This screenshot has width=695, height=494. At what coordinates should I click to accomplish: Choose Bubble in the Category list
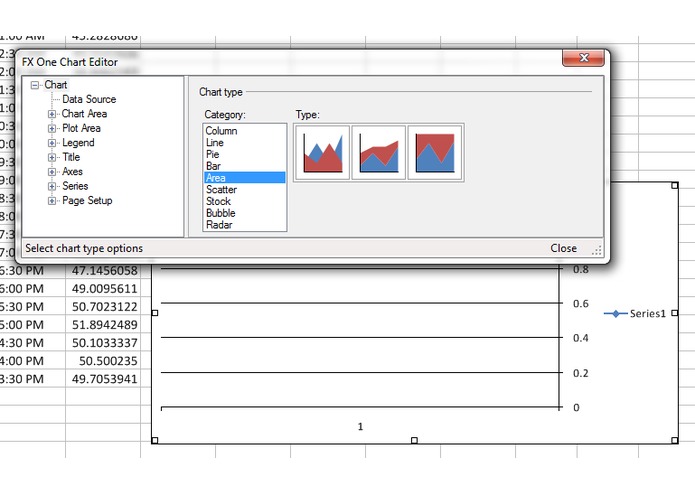[x=245, y=213]
